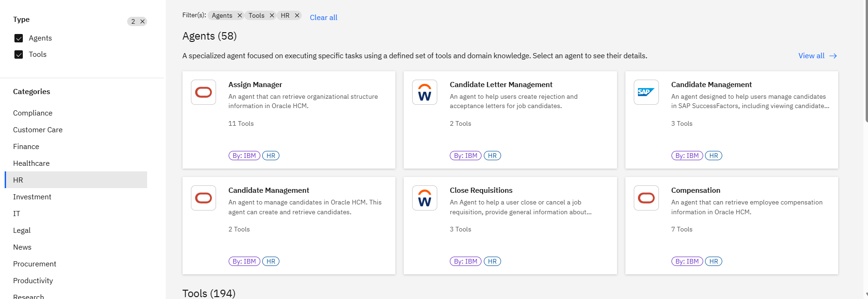Open the Compensation agent title
The width and height of the screenshot is (868, 299).
point(696,190)
